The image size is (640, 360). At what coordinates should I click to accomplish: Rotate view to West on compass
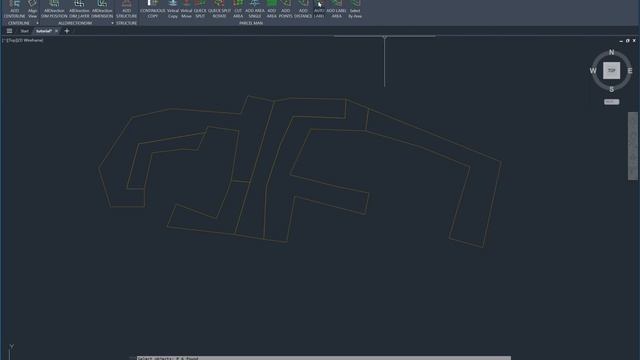point(593,71)
